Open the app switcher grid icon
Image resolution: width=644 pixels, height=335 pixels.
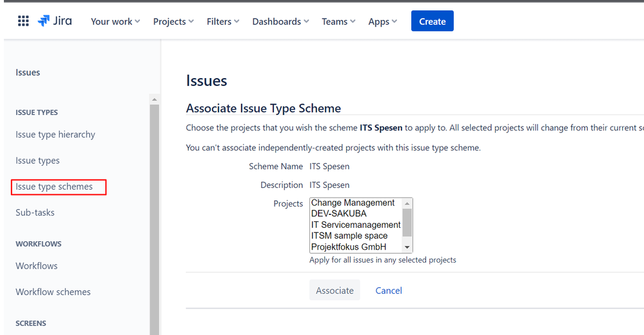[23, 21]
